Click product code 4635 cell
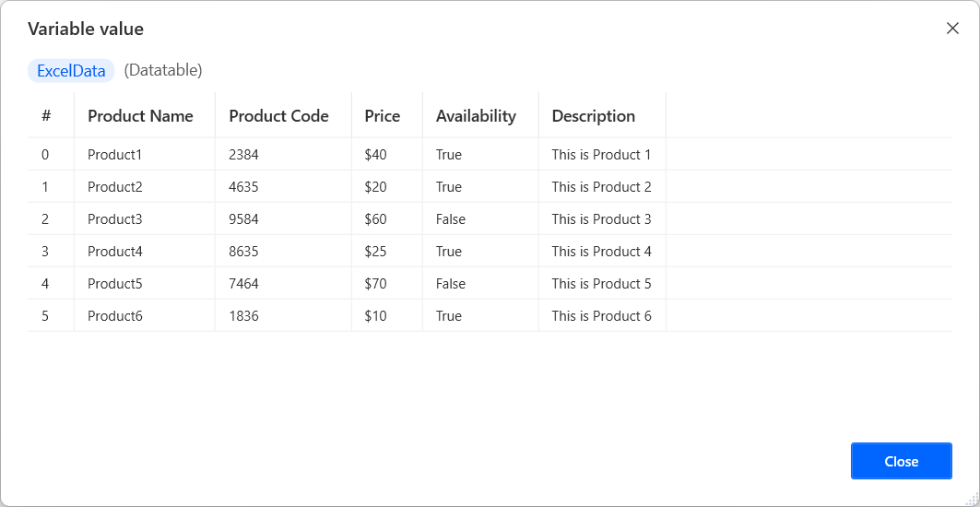This screenshot has height=507, width=980. coord(243,187)
